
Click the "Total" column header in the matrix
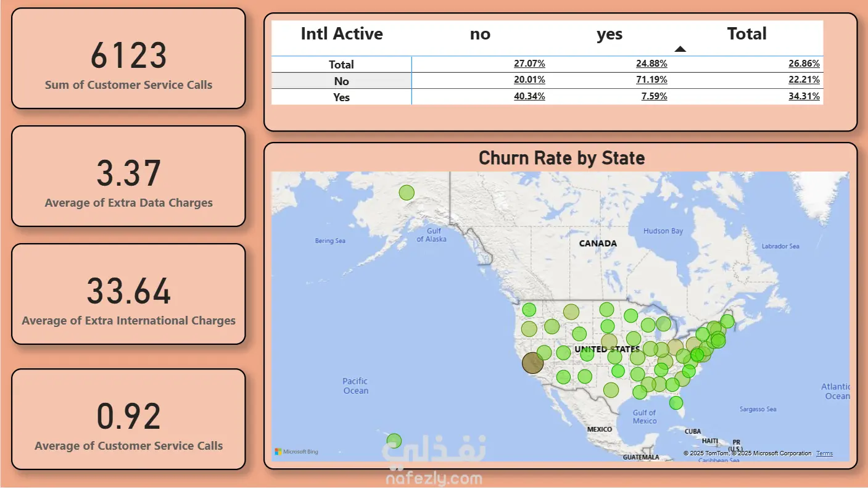pos(746,34)
